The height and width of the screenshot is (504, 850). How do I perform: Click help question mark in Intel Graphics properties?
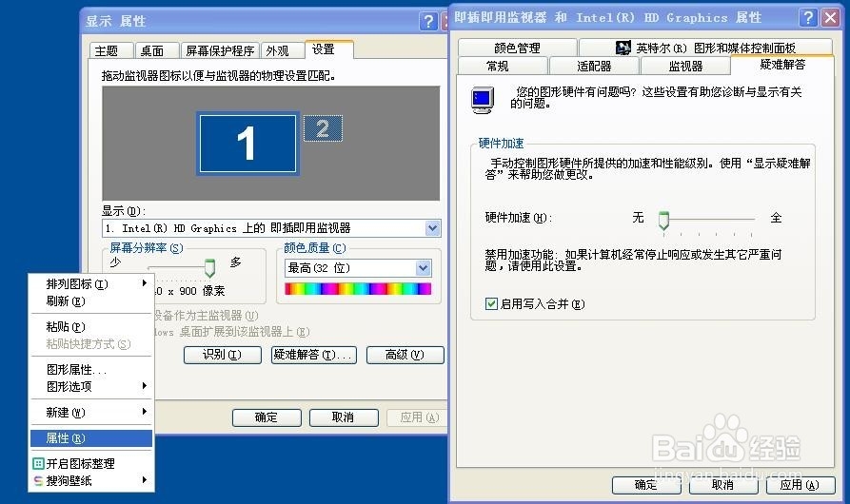coord(808,18)
